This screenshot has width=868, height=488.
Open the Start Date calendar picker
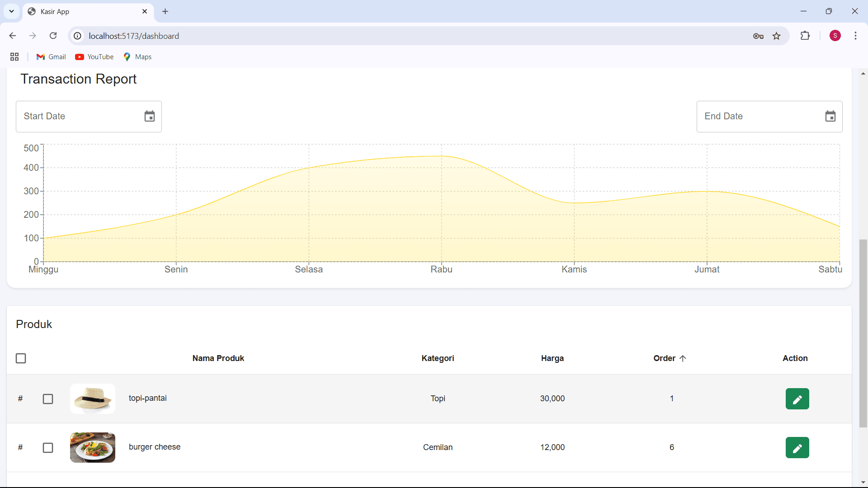pyautogui.click(x=150, y=116)
